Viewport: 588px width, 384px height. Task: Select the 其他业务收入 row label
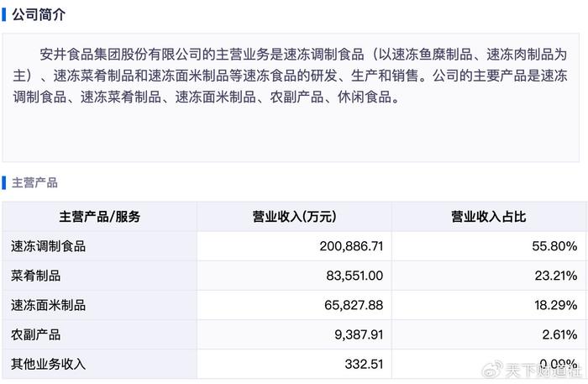point(48,364)
